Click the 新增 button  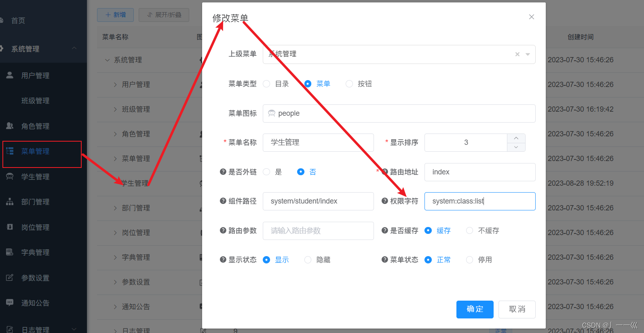click(x=115, y=15)
